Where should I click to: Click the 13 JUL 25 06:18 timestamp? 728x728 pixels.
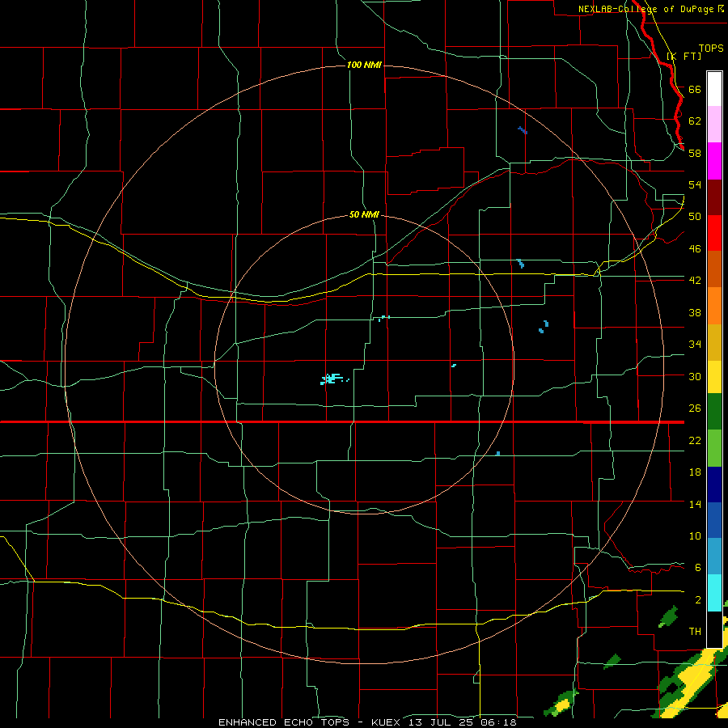[x=463, y=722]
